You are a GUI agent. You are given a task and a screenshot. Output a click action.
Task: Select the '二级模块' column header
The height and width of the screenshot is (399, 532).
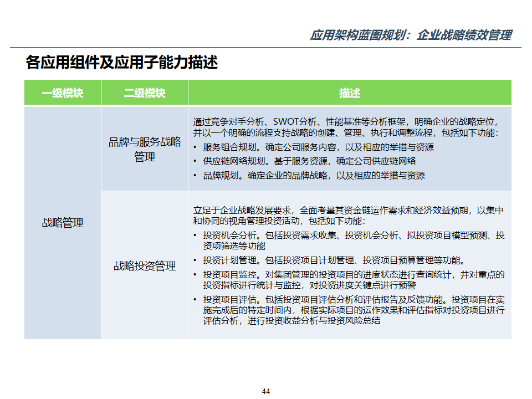point(145,93)
